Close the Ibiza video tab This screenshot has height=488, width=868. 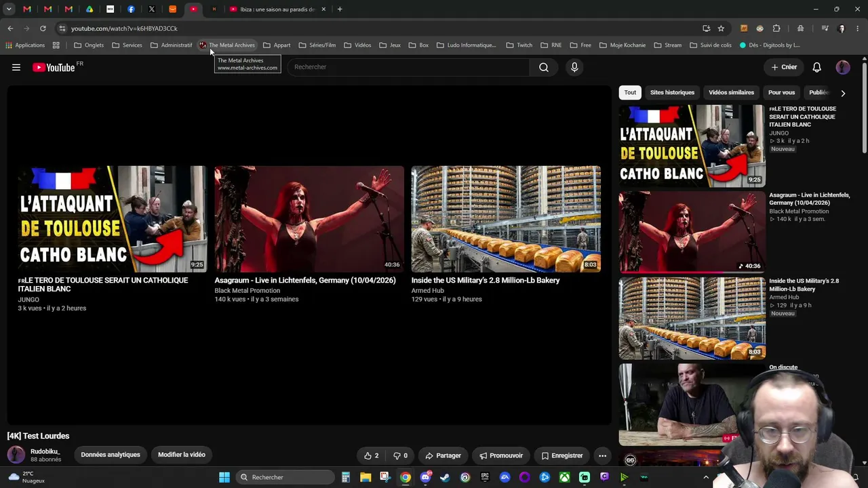click(323, 9)
